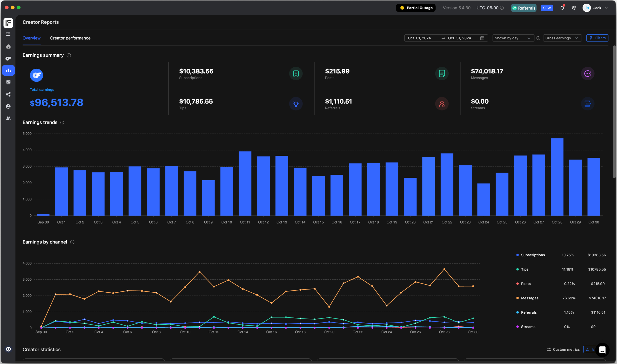Click the notification bell icon

562,8
